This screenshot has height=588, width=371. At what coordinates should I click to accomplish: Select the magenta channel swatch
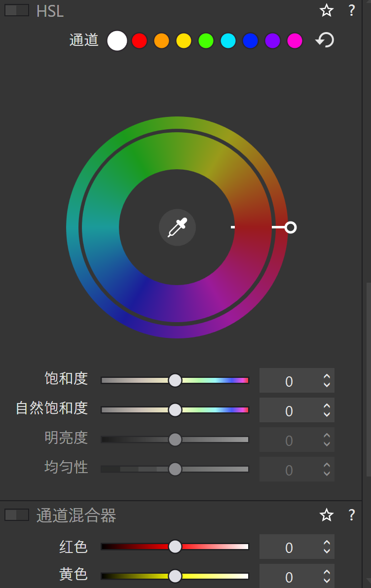click(x=295, y=40)
